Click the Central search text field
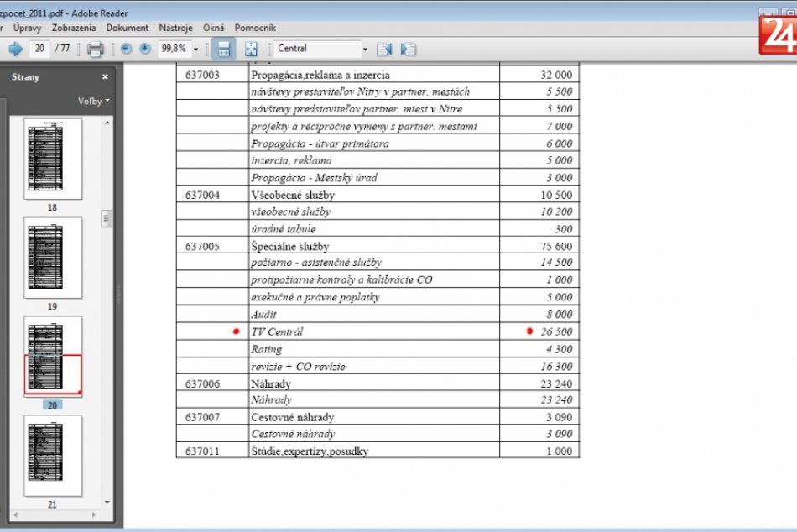Image resolution: width=797 pixels, height=532 pixels. tap(317, 49)
